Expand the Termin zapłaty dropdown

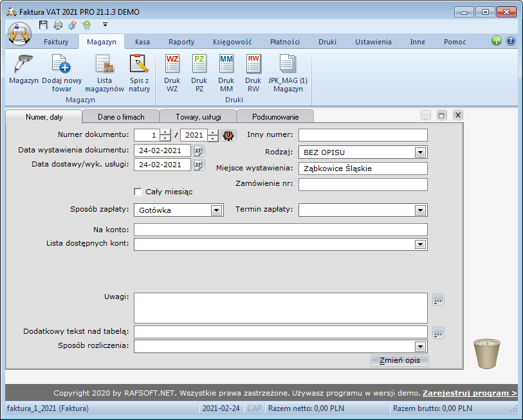point(420,210)
